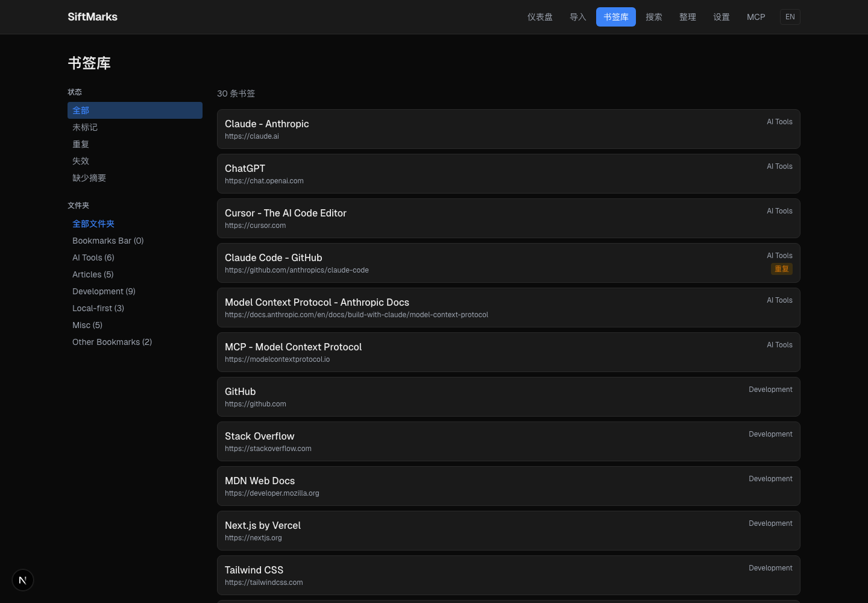Click the https://developer.mozilla.org URL text

pos(272,493)
